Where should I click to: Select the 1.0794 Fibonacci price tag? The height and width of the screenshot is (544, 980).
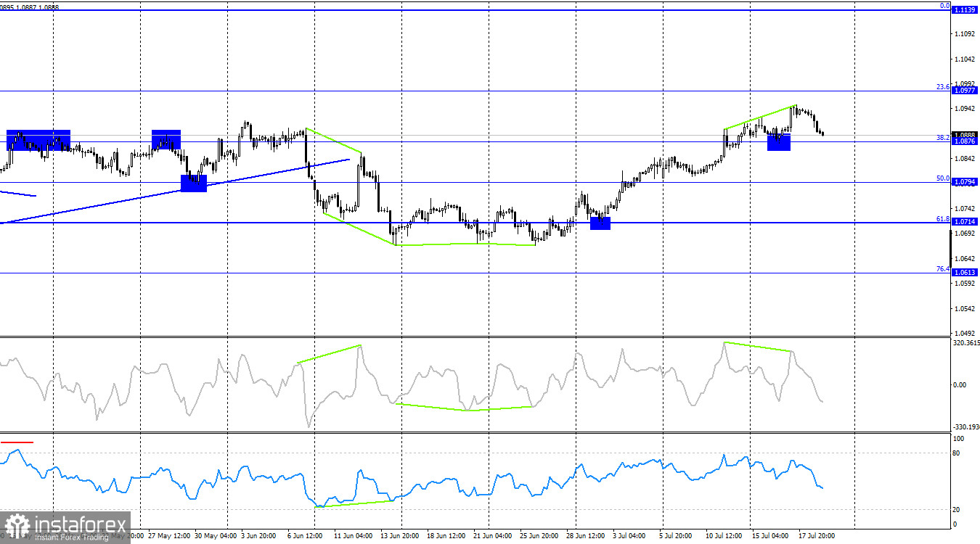coord(965,182)
